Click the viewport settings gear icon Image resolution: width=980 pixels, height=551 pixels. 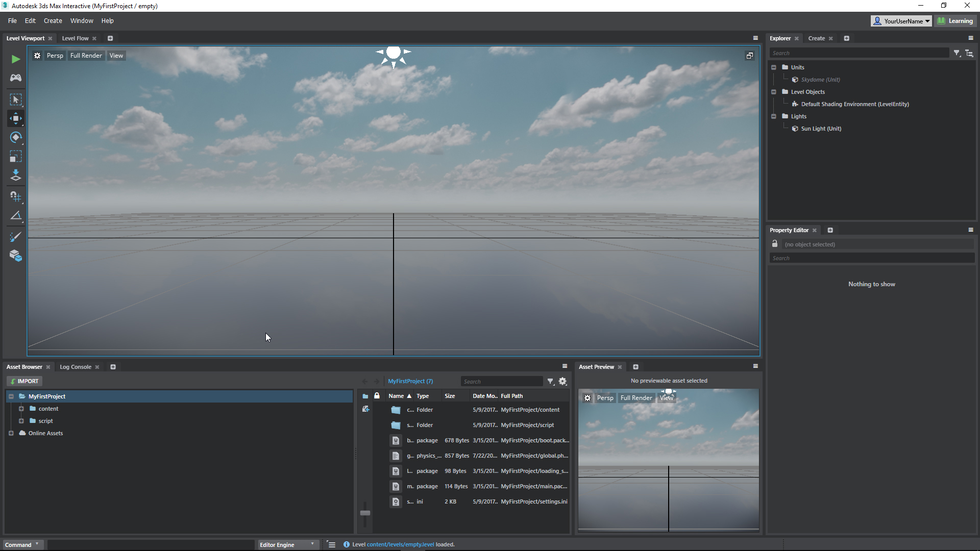pyautogui.click(x=37, y=56)
